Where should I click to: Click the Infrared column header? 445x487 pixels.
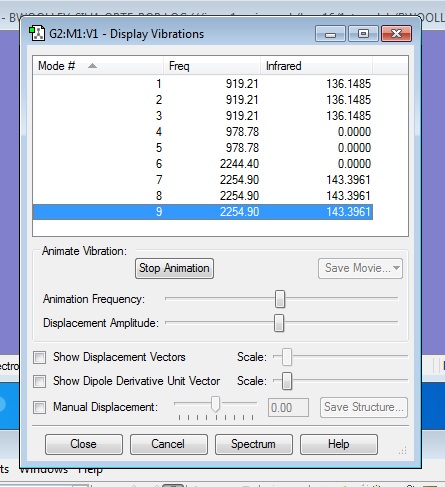[316, 66]
